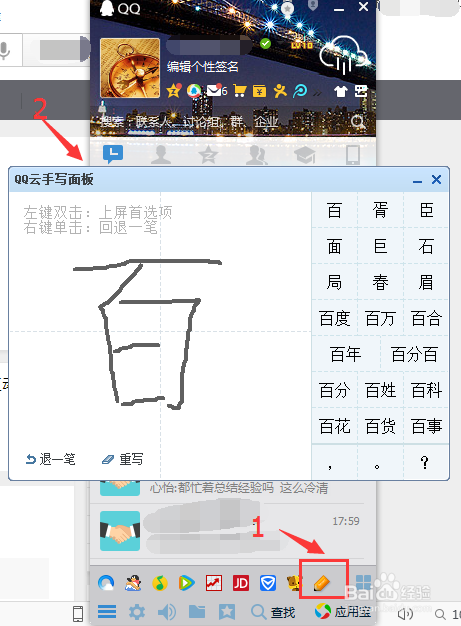Switch to the education graduation cap tab
Image resolution: width=461 pixels, height=626 pixels.
305,155
